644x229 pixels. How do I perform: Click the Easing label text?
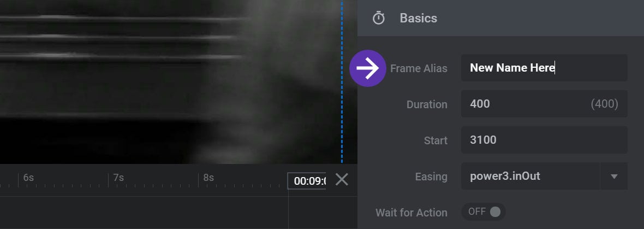pyautogui.click(x=431, y=177)
